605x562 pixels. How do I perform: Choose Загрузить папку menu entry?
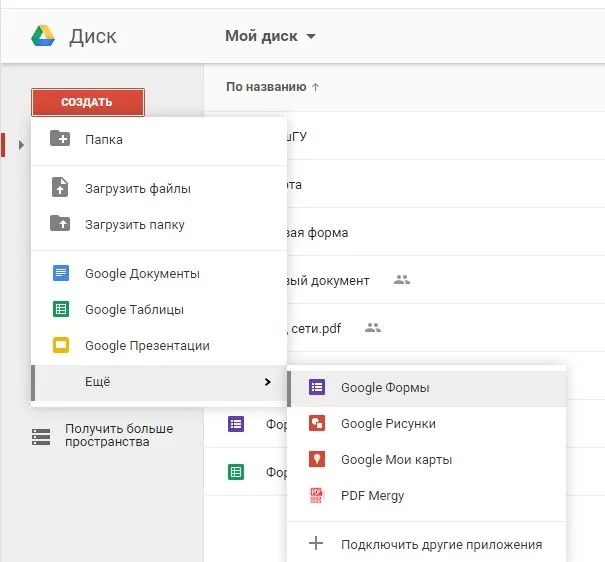pyautogui.click(x=159, y=224)
